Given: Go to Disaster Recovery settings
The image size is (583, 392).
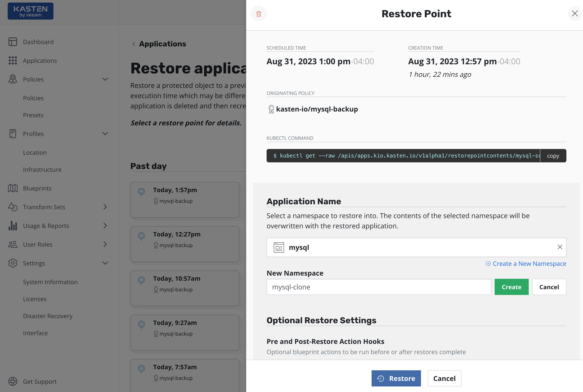Looking at the screenshot, I should pos(48,316).
